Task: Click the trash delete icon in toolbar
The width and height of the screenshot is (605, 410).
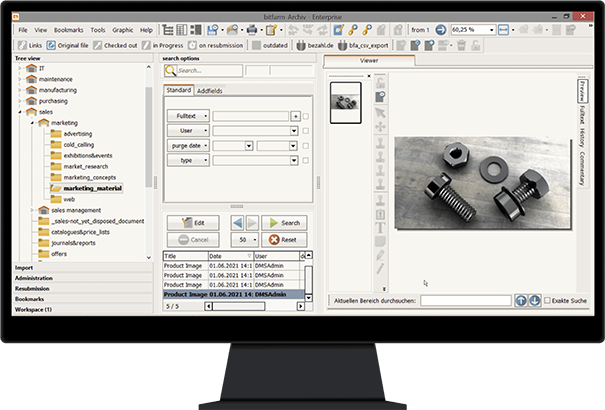Action: pyautogui.click(x=461, y=46)
